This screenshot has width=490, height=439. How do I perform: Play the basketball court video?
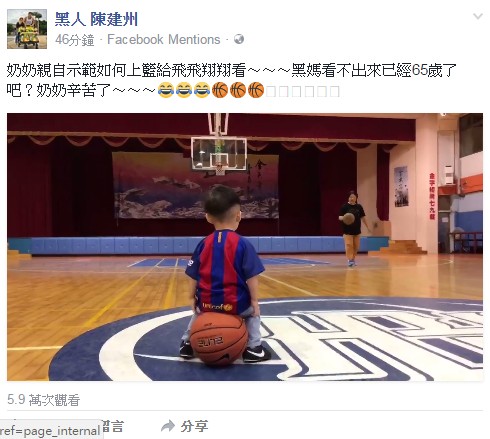click(x=245, y=247)
